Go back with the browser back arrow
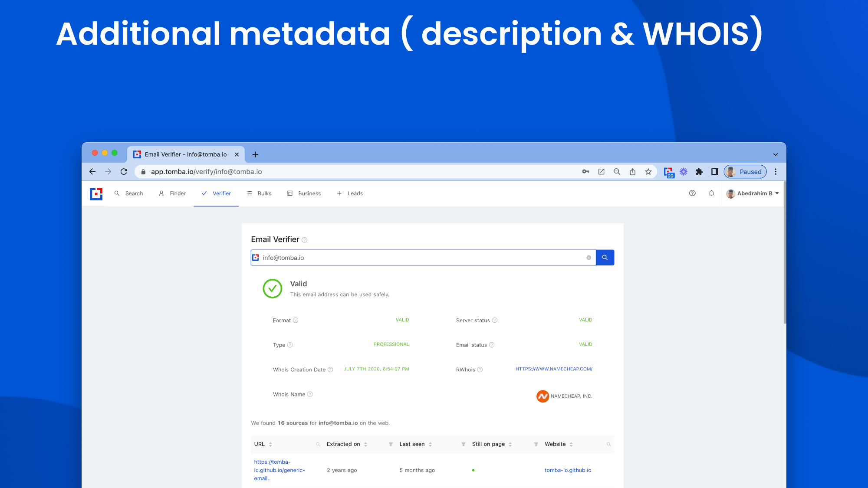The image size is (868, 488). pyautogui.click(x=92, y=172)
